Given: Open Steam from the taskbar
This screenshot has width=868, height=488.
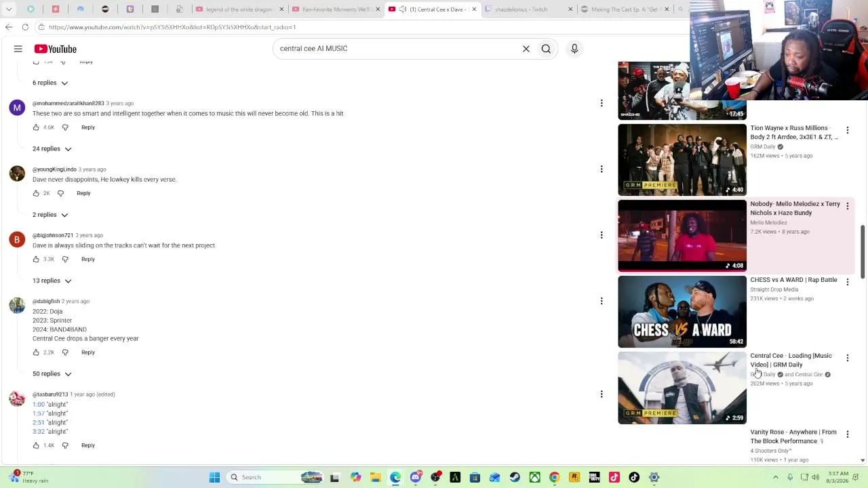Looking at the screenshot, I should [515, 477].
